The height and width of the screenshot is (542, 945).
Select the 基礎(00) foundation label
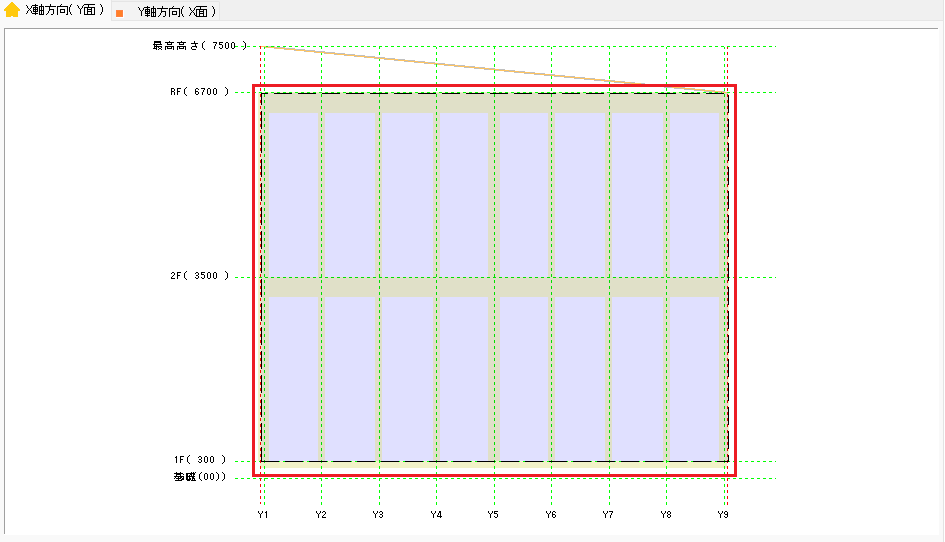(200, 477)
